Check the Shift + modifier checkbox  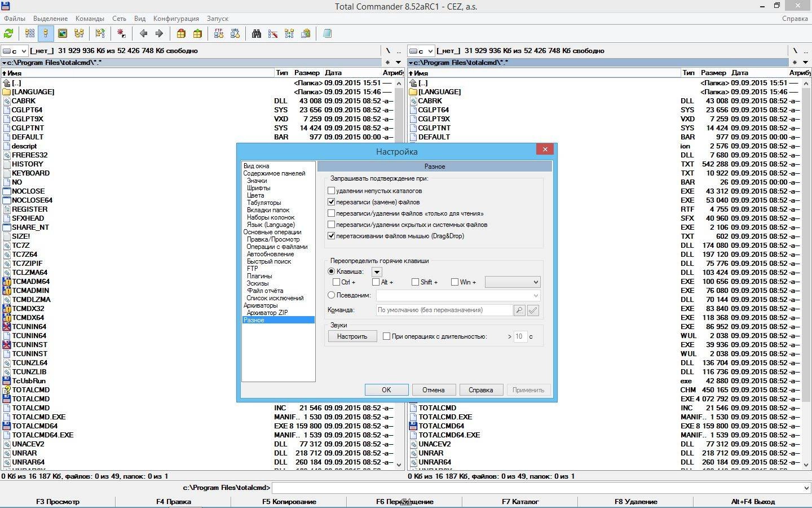click(415, 282)
